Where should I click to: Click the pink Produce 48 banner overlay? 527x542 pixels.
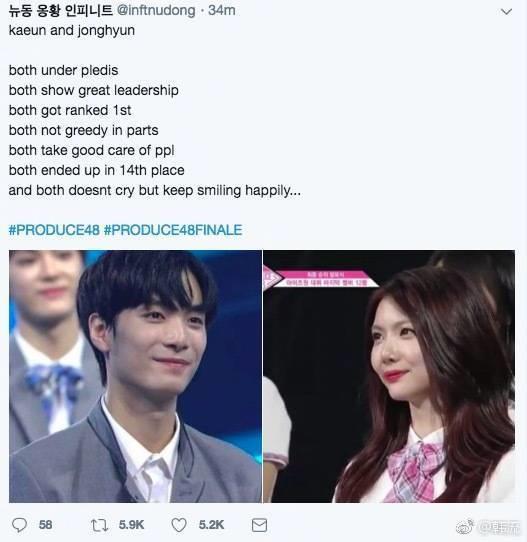pos(320,278)
